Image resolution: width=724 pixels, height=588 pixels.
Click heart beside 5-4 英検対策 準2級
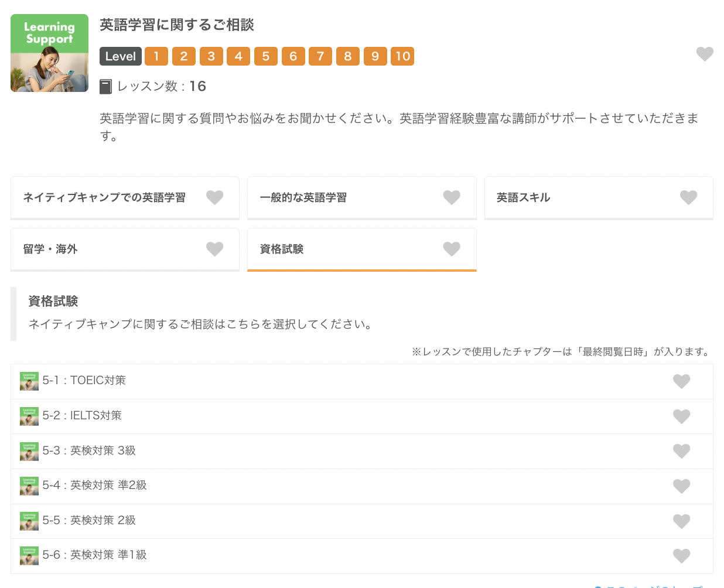[x=681, y=486]
